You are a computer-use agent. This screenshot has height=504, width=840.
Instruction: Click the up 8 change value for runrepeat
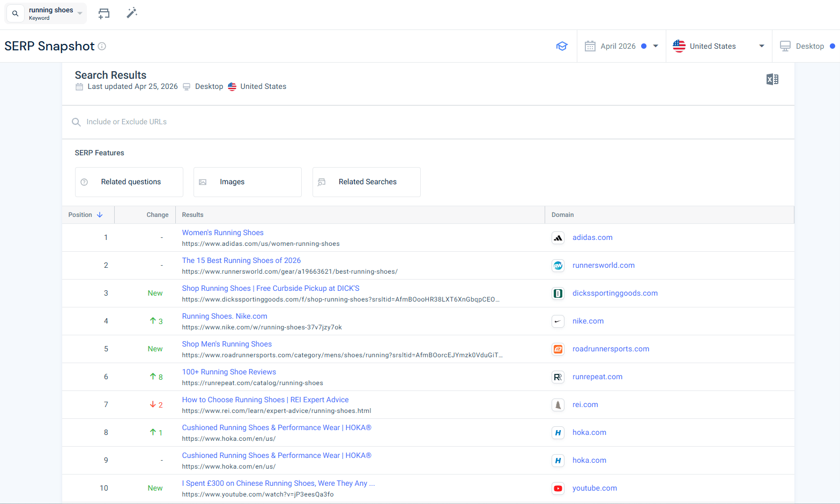[156, 377]
